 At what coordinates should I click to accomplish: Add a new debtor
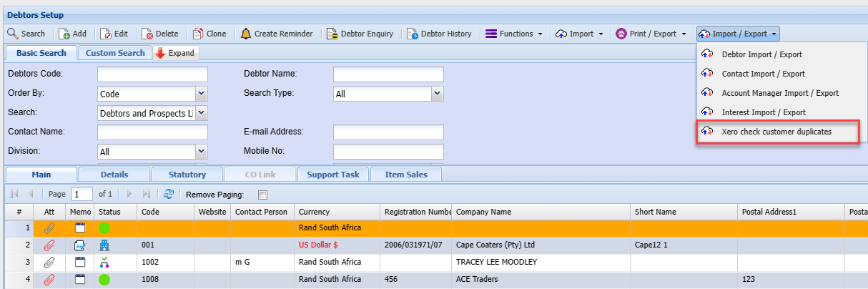73,34
